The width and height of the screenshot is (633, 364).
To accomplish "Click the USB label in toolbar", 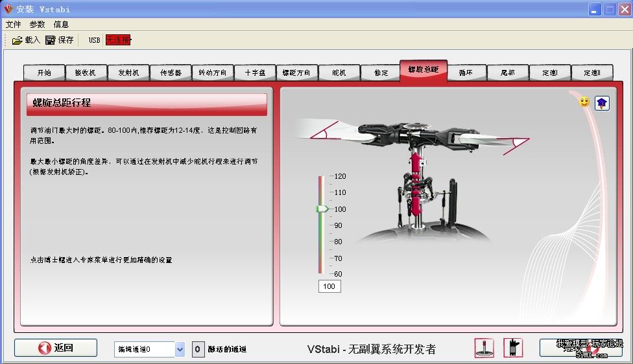I will (95, 40).
